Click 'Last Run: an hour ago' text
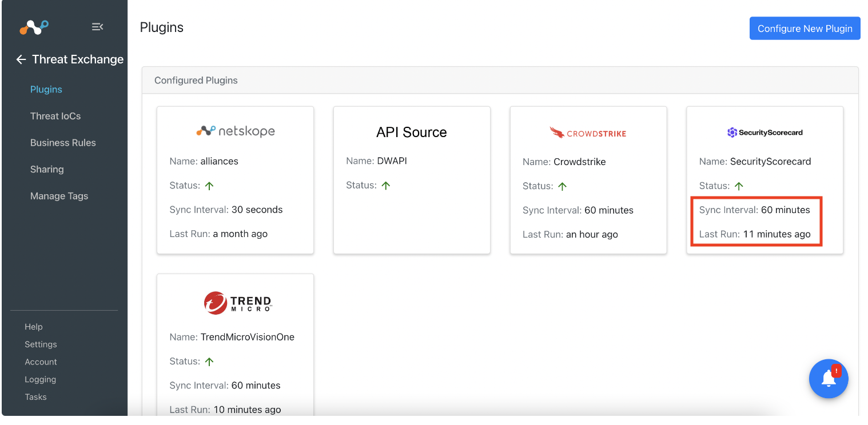 570,234
